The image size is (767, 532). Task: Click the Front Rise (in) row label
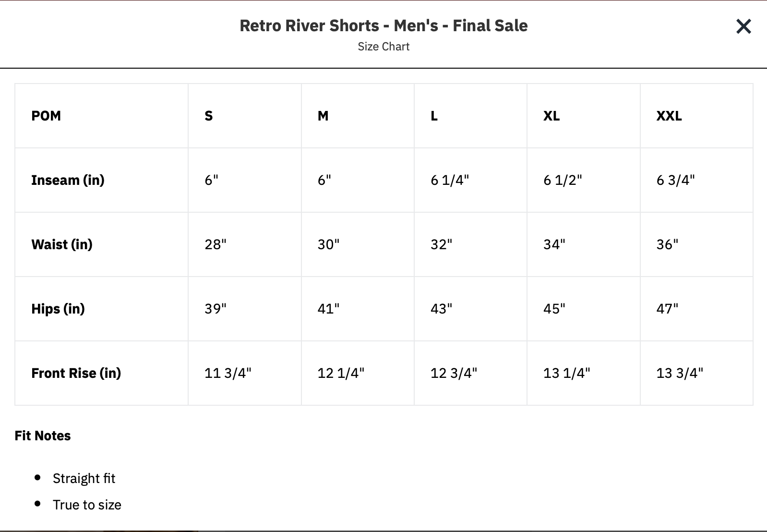[x=76, y=373]
